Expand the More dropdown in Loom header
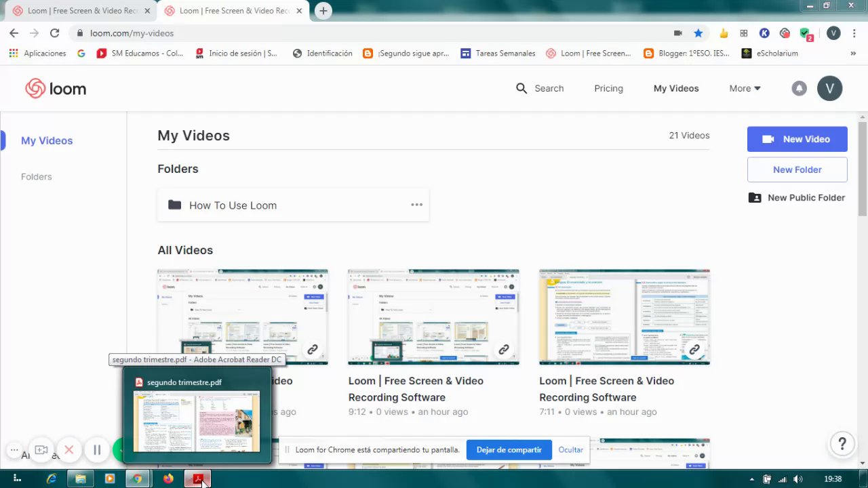This screenshot has width=868, height=488. (x=745, y=88)
